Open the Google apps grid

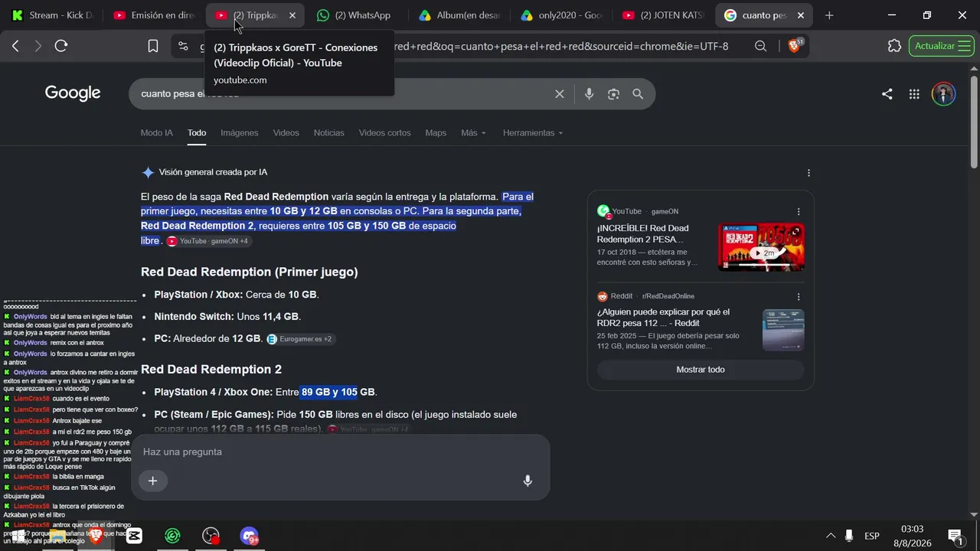pyautogui.click(x=914, y=94)
